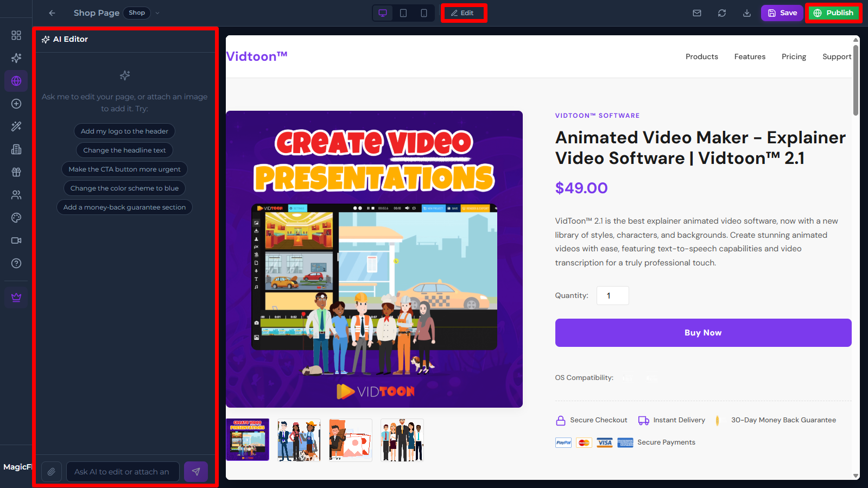The width and height of the screenshot is (868, 488).
Task: Open the gift icon in sidebar
Action: coord(16,172)
